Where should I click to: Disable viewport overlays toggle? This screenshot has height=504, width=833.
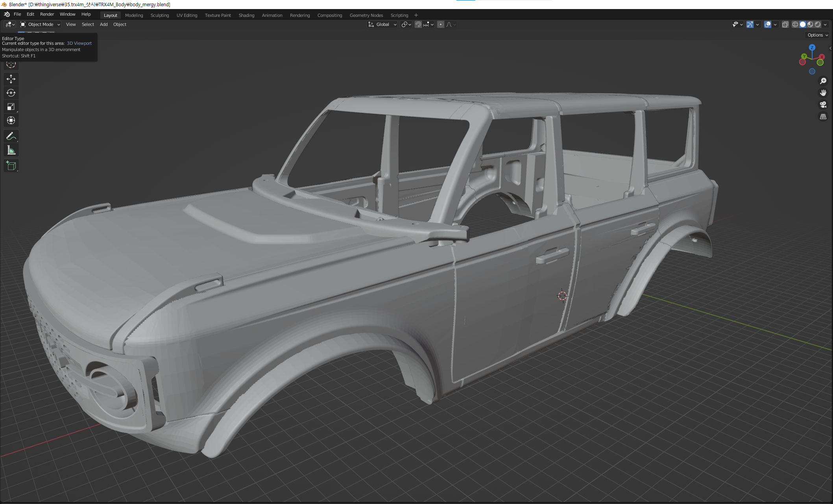[767, 24]
